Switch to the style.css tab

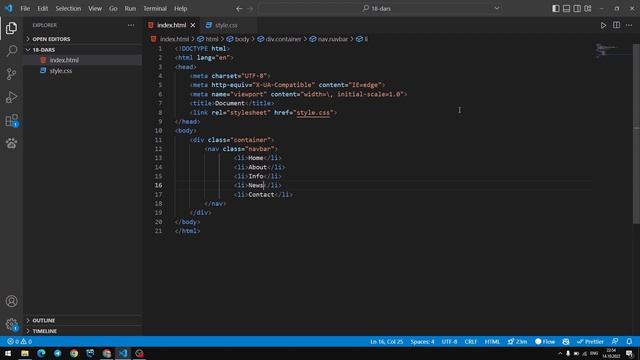227,25
